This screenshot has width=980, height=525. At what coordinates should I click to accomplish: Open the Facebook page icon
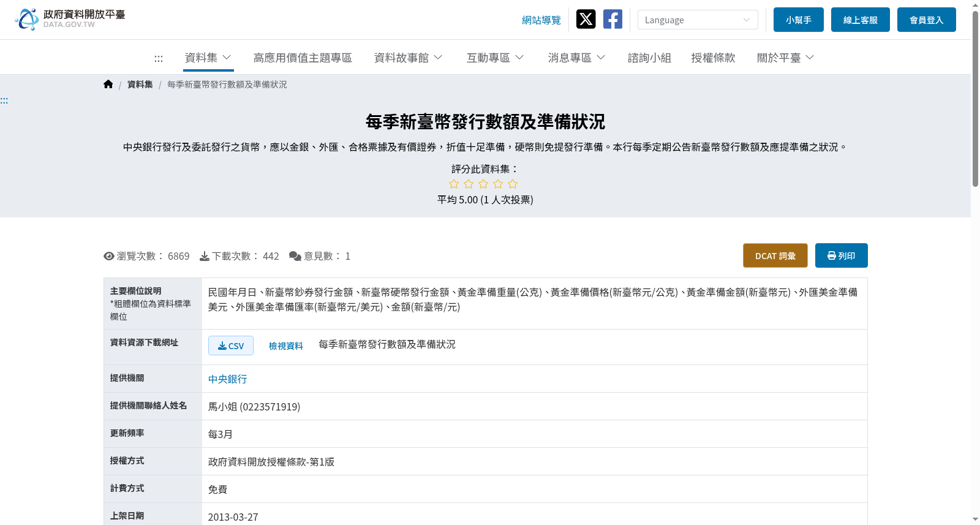(x=612, y=19)
